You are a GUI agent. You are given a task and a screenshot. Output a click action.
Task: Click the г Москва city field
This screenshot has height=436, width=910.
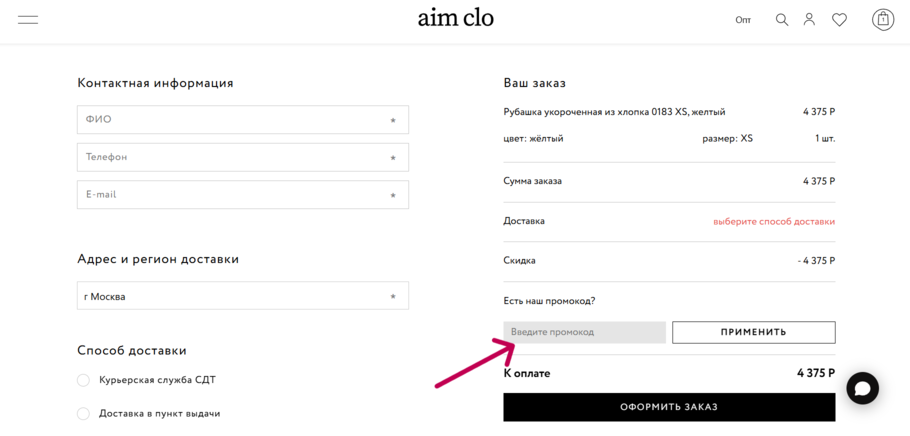[243, 296]
